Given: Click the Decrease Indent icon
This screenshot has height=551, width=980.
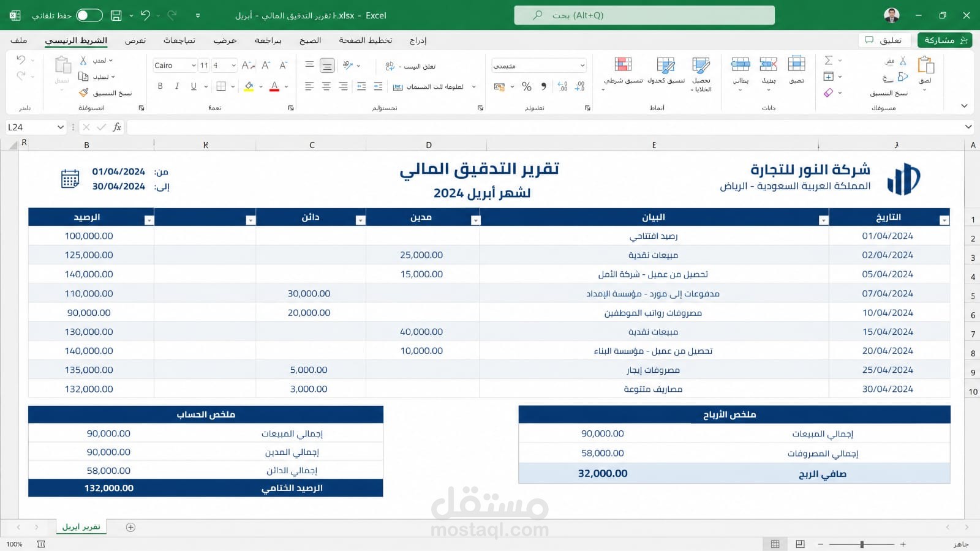Looking at the screenshot, I should 361,86.
